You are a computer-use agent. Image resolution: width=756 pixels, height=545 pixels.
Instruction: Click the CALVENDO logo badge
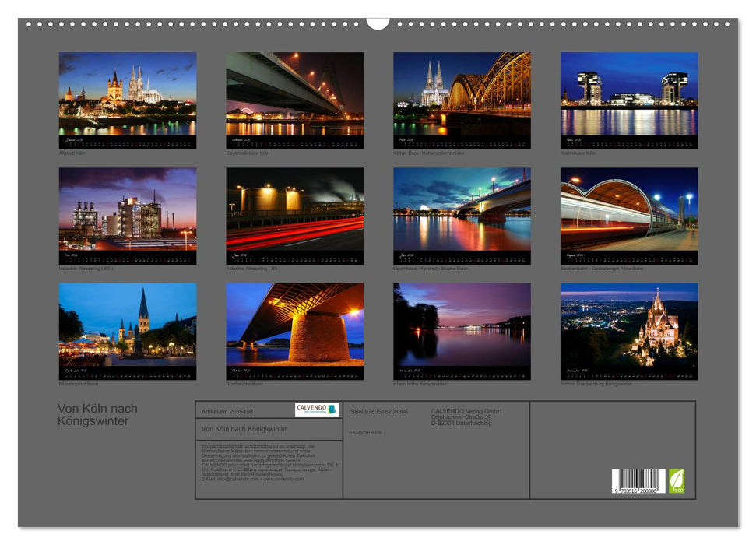(317, 410)
